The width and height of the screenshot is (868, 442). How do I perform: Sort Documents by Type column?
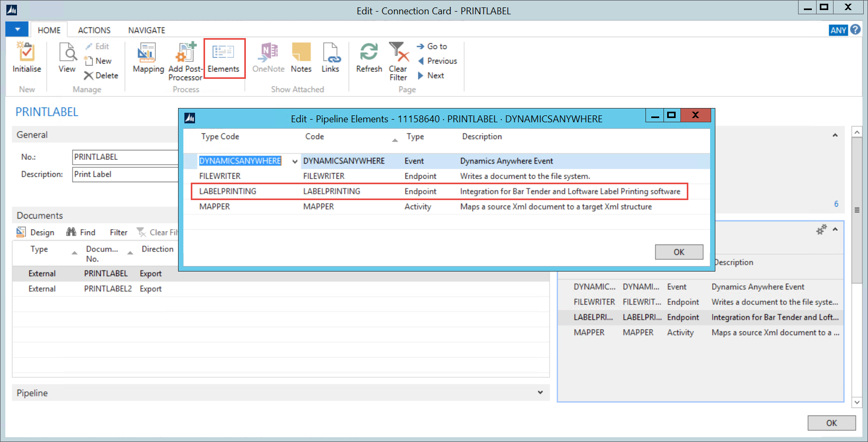pyautogui.click(x=39, y=249)
